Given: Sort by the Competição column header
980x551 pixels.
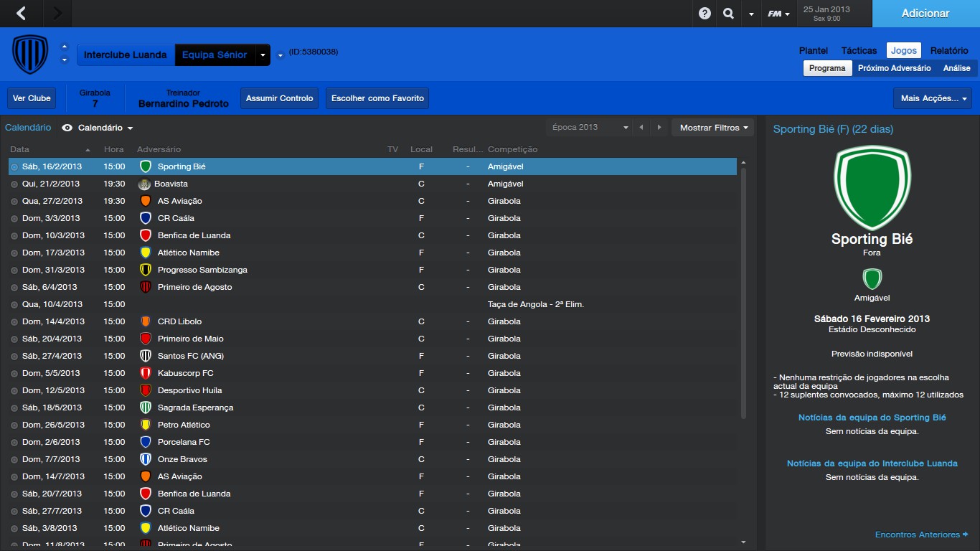Looking at the screenshot, I should (512, 149).
